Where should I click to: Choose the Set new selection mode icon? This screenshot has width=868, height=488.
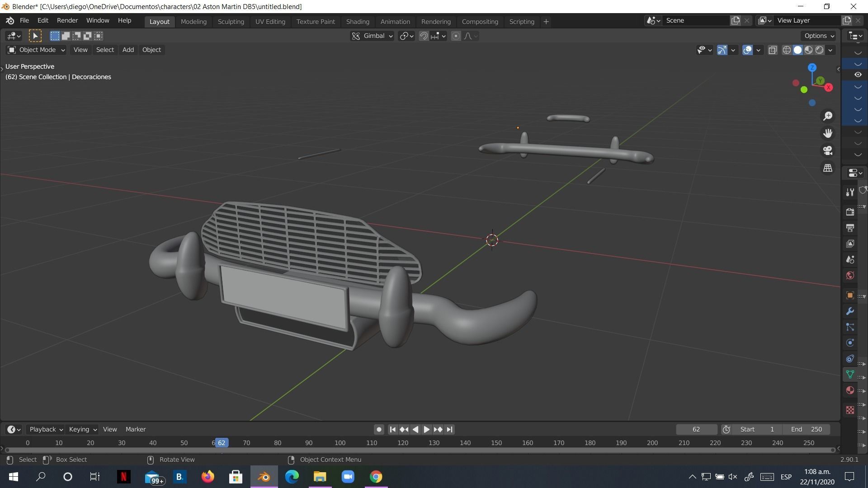tap(55, 36)
